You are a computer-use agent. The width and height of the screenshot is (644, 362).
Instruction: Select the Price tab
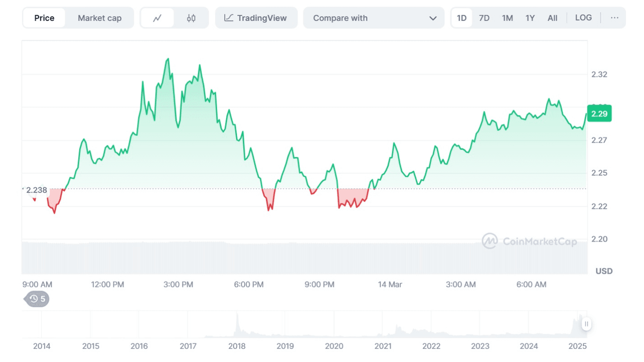tap(44, 18)
